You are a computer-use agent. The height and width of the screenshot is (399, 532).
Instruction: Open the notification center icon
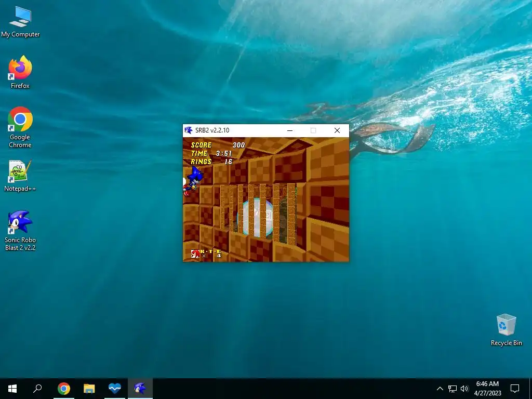(x=515, y=389)
